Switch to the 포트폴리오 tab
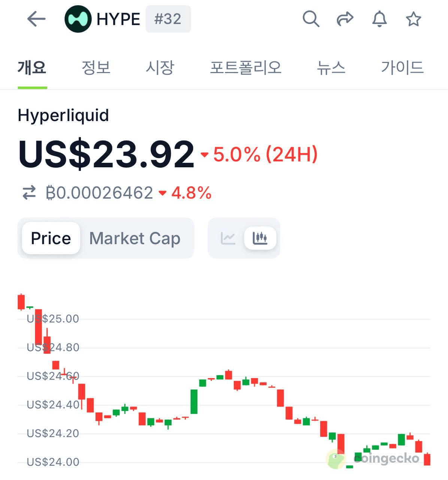The height and width of the screenshot is (480, 448). (246, 67)
